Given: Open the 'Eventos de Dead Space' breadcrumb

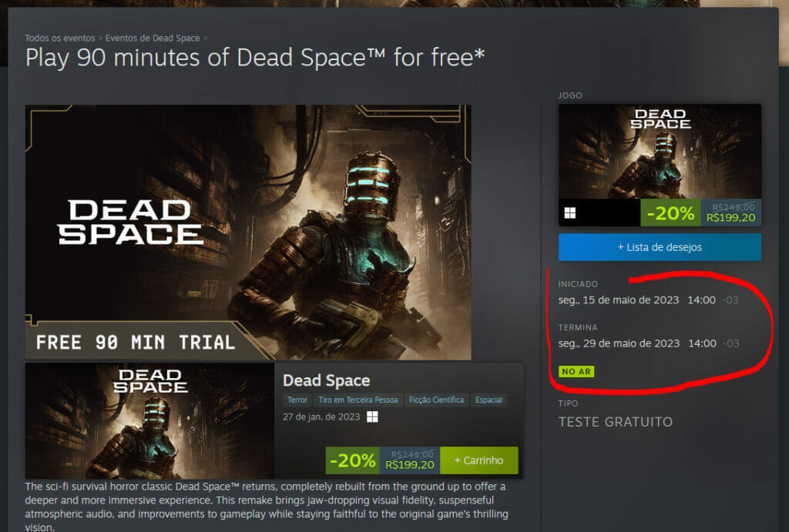Looking at the screenshot, I should pyautogui.click(x=153, y=38).
